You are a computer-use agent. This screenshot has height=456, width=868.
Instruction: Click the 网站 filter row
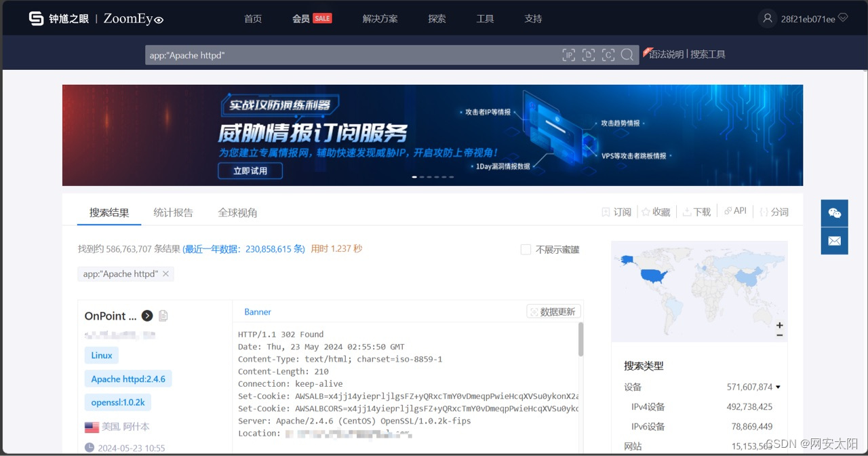tap(702, 446)
